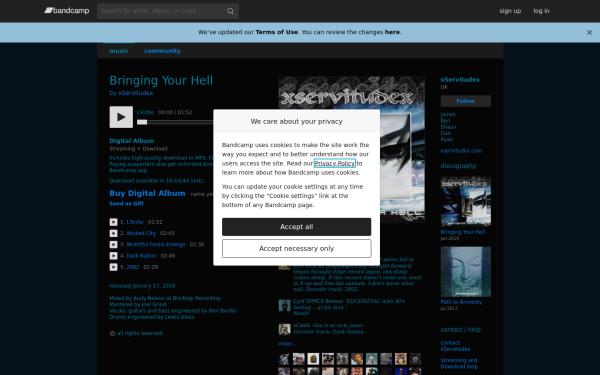Open the L'Enfer link in the track list
The image size is (600, 375).
click(135, 222)
